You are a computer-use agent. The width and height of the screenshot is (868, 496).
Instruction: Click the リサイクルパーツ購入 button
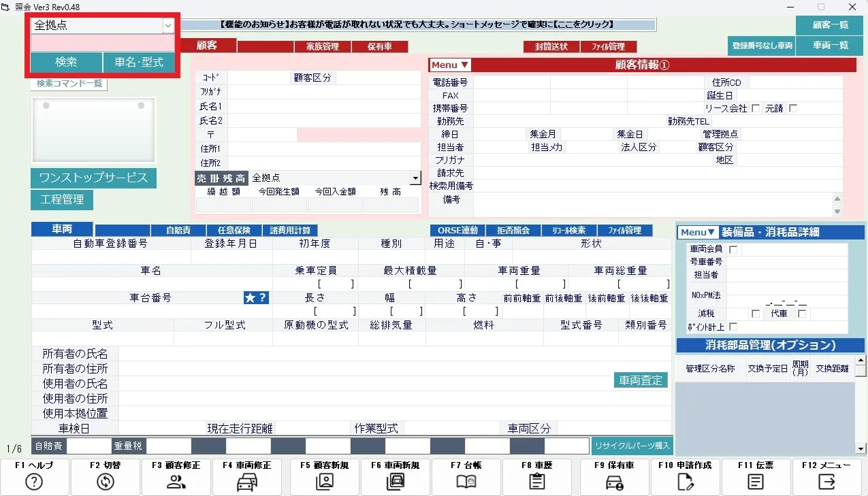coord(632,446)
